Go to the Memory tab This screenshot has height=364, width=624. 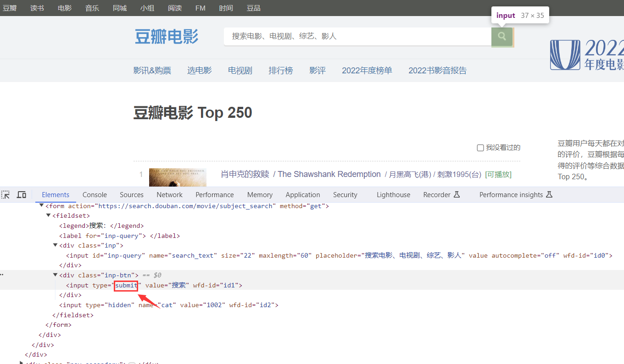tap(260, 195)
